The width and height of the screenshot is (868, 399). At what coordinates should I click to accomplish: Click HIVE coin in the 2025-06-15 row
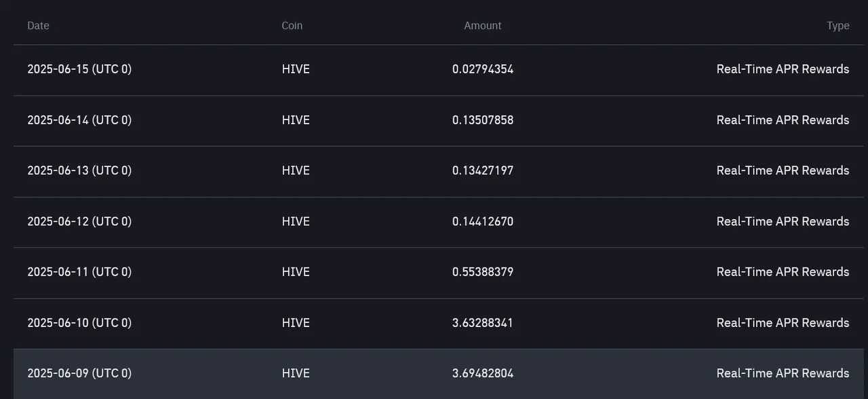pyautogui.click(x=296, y=69)
